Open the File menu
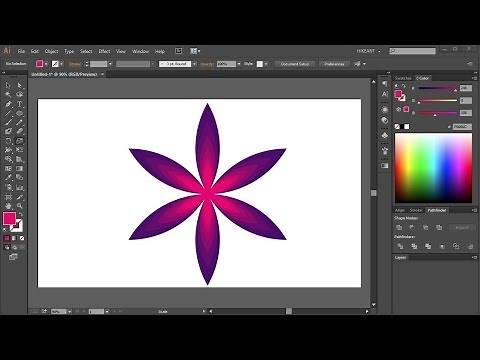This screenshot has width=480, height=360. click(x=21, y=51)
